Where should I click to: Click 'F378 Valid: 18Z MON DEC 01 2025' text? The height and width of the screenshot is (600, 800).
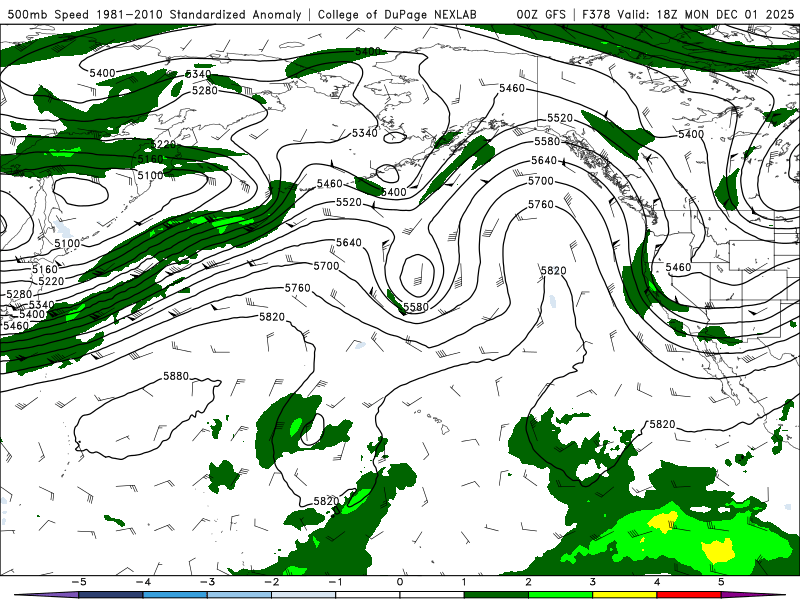(x=688, y=14)
